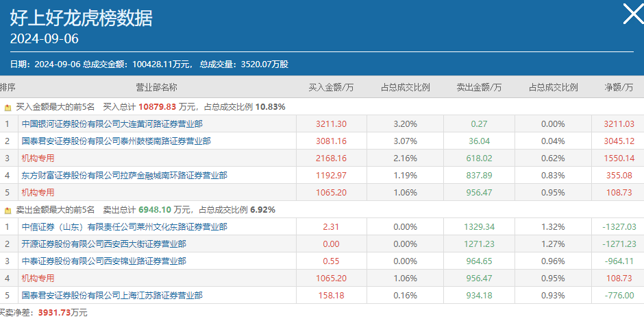Click 机构专用 in buy row 3
This screenshot has height=319, width=644.
tap(38, 158)
